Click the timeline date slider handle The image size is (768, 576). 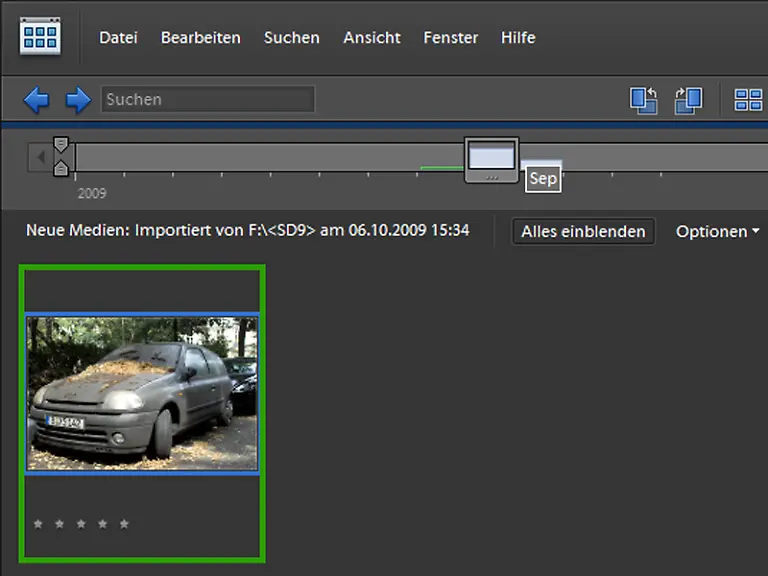click(491, 159)
